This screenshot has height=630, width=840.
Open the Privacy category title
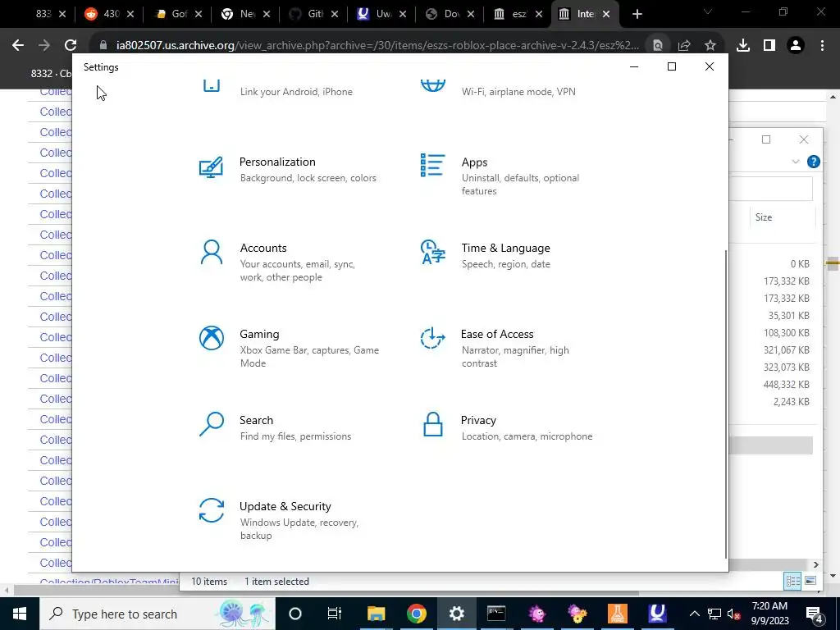(x=478, y=421)
